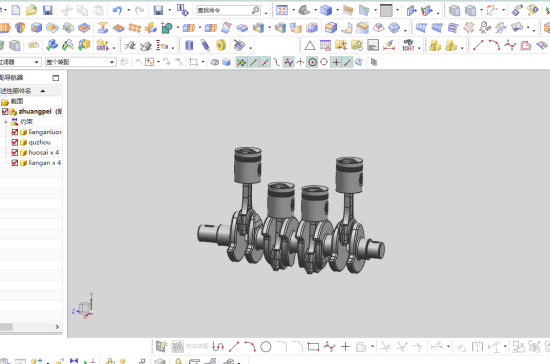Open the rendering style dropdown beside the blue cube
The height and width of the screenshot is (364, 550).
[337, 10]
